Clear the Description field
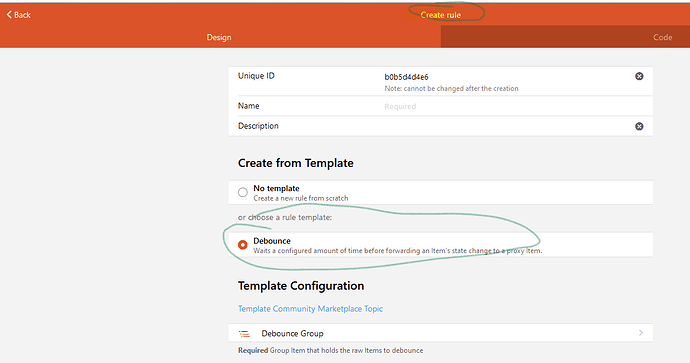690x363 pixels. 639,126
